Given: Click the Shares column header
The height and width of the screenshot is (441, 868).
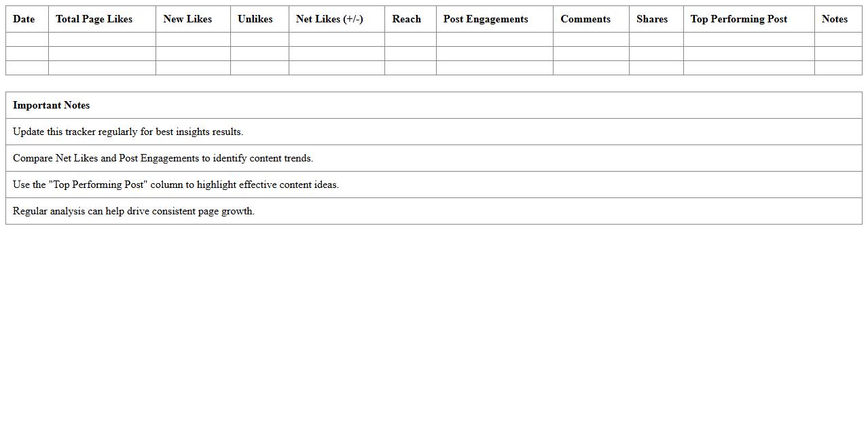Looking at the screenshot, I should click(x=652, y=19).
